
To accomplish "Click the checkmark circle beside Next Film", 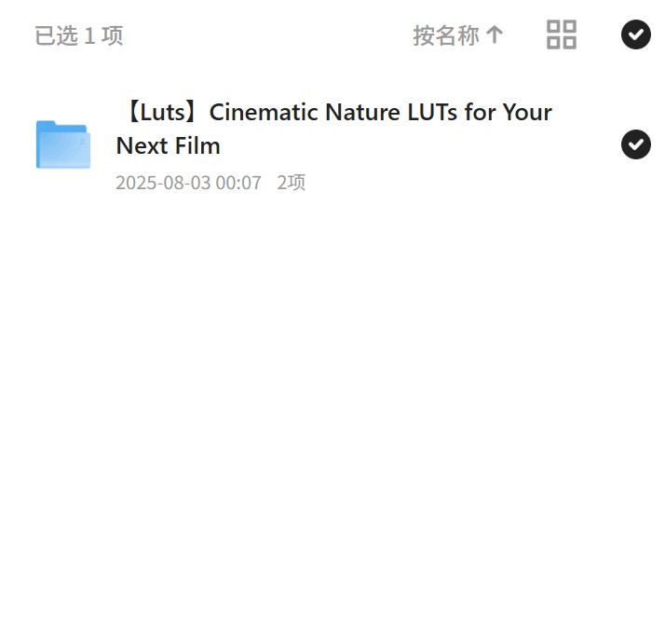I will tap(636, 144).
